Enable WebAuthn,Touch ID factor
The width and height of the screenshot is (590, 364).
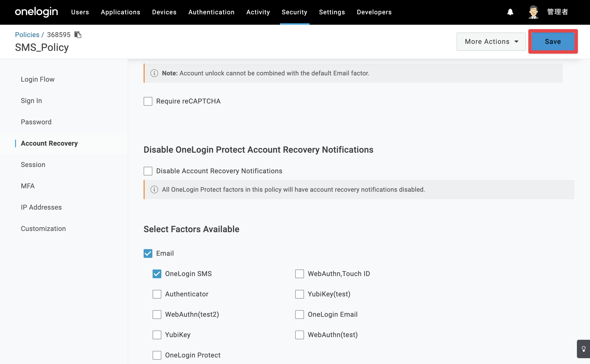point(300,274)
